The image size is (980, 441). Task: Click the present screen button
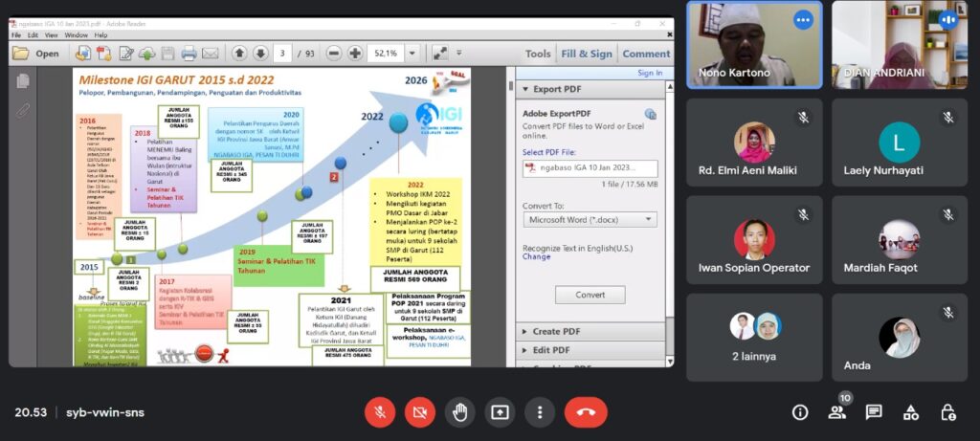[500, 412]
